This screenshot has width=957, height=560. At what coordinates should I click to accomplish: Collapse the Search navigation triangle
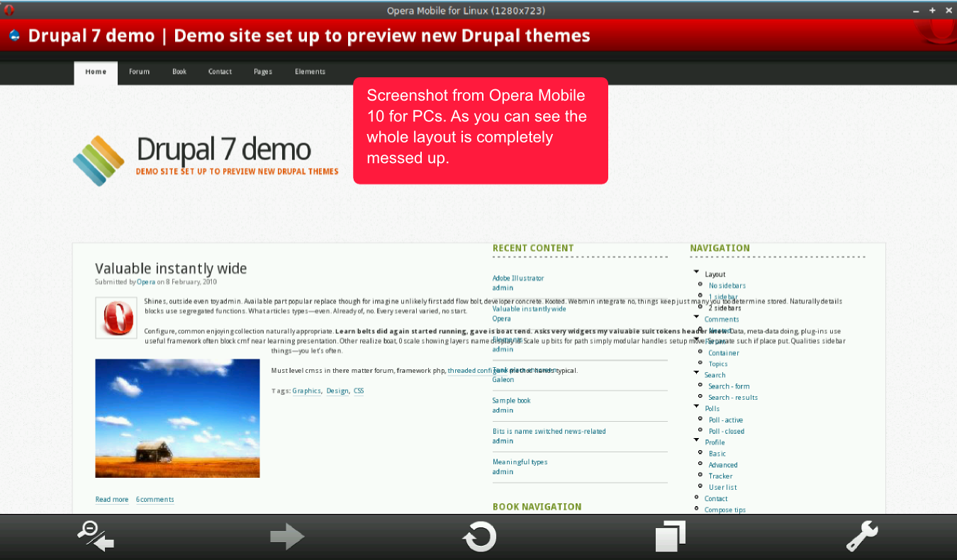coord(696,373)
